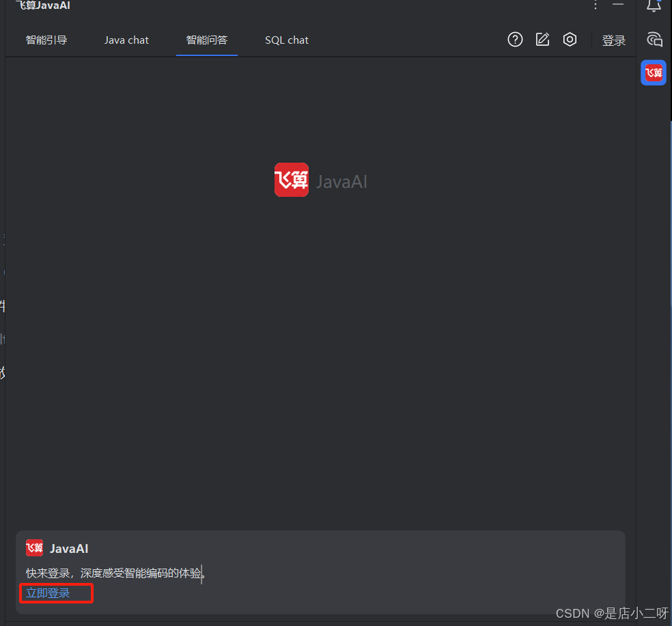Screen dimensions: 672x626
Task: Click the large red 飞算 logo in the center
Action: [x=292, y=180]
